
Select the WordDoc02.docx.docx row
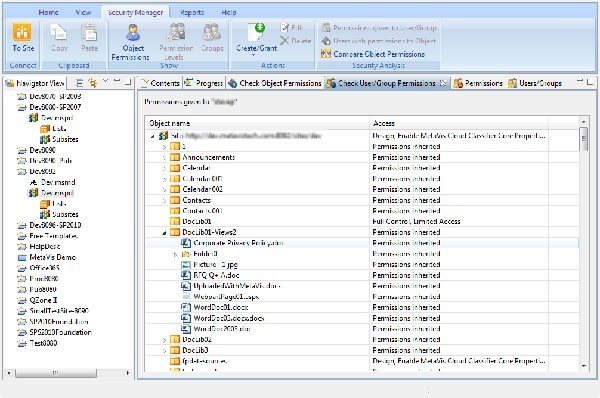(x=362, y=318)
